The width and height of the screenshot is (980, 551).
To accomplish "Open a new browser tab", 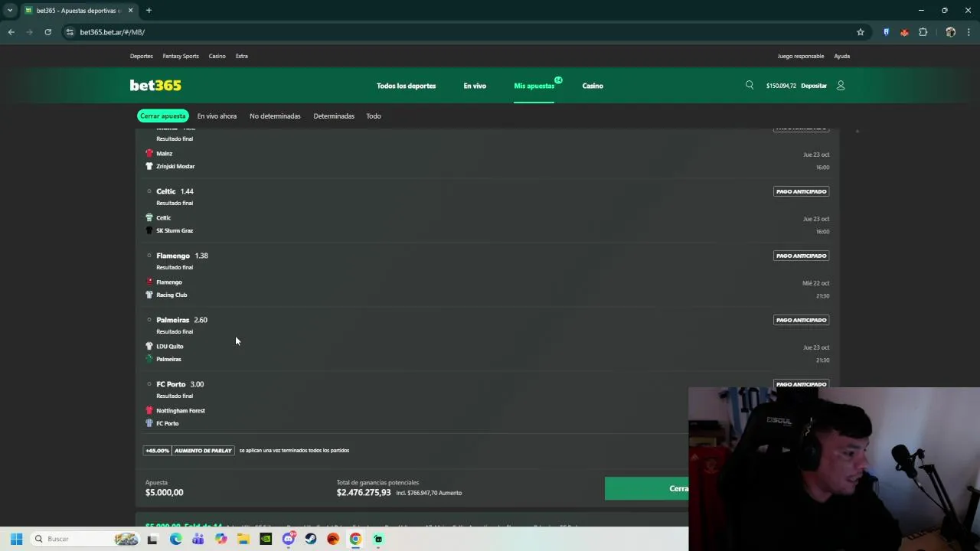I will pos(149,11).
